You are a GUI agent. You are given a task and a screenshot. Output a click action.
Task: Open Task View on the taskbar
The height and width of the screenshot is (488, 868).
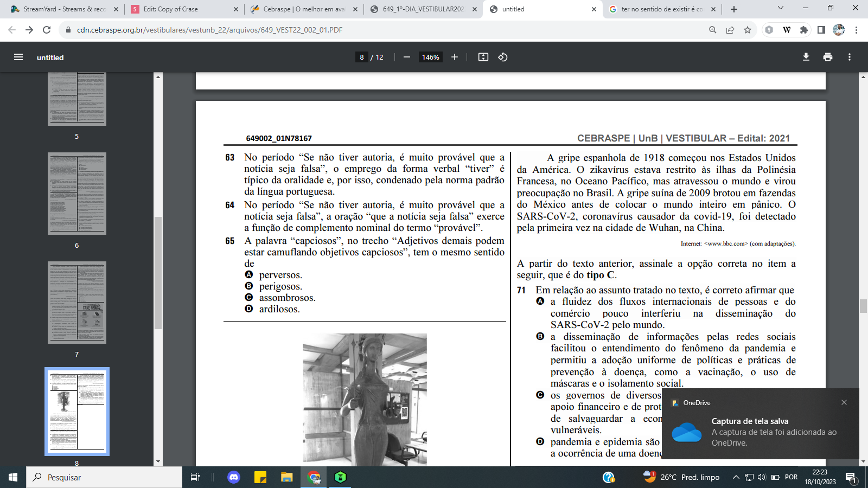[195, 477]
